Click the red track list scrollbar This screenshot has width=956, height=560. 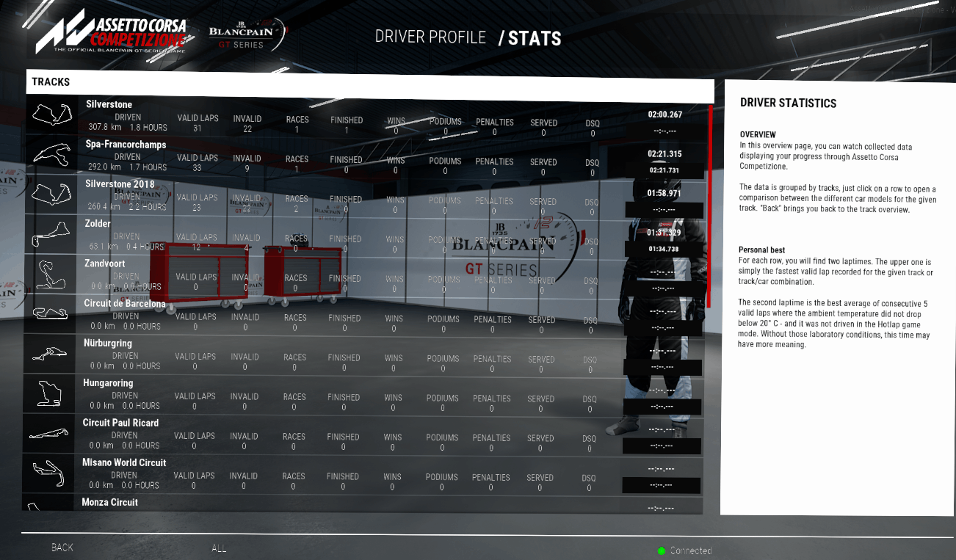(x=711, y=206)
